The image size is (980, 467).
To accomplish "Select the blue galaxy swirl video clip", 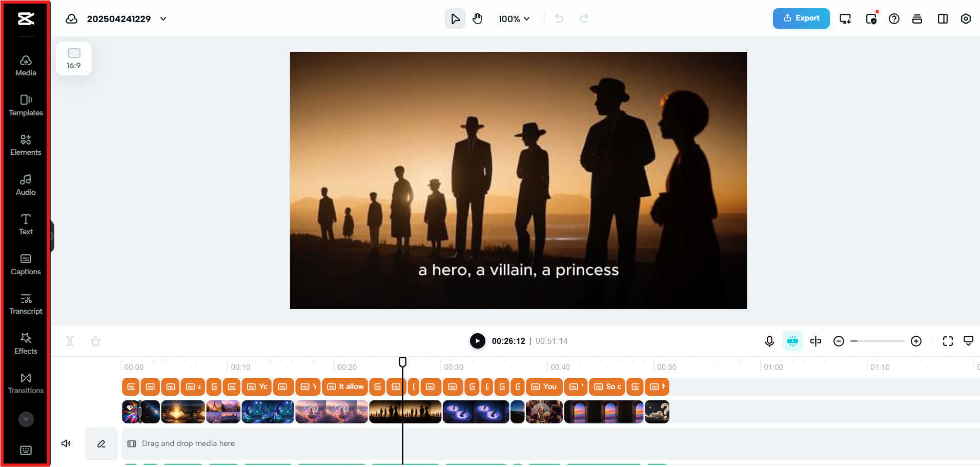I will [476, 412].
